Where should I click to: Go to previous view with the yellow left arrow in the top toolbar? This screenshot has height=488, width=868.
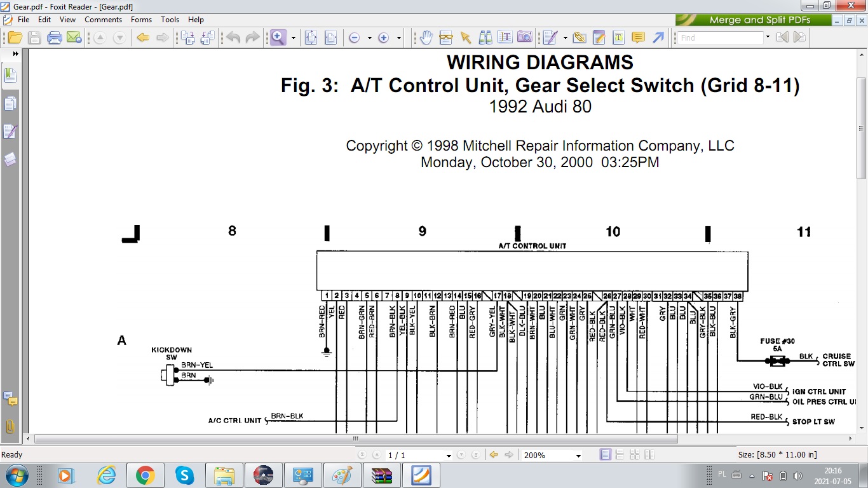(143, 37)
